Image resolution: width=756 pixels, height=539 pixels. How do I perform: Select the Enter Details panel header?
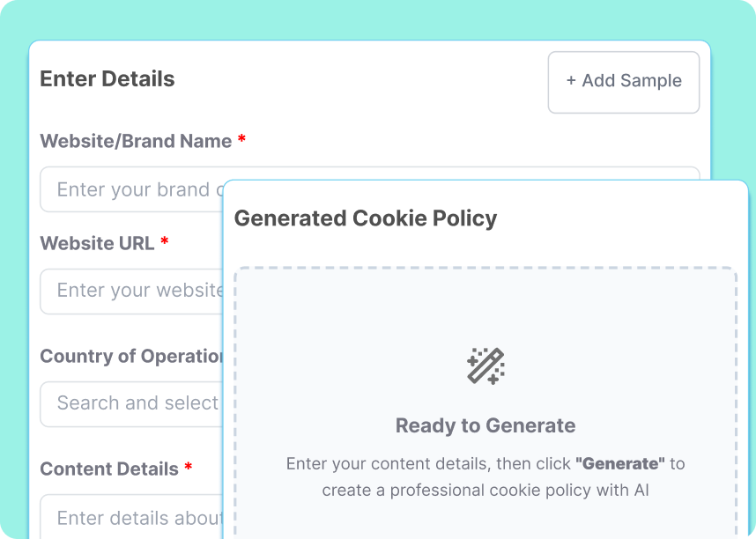(107, 78)
